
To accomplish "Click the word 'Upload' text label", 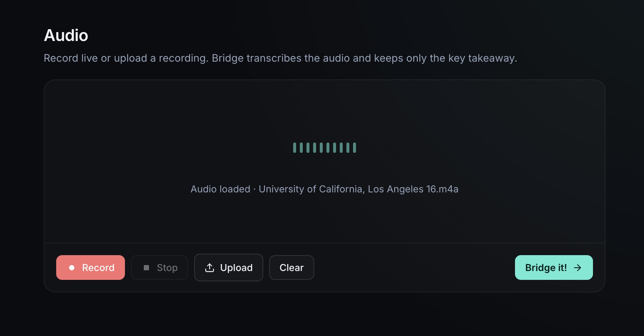I will [236, 268].
